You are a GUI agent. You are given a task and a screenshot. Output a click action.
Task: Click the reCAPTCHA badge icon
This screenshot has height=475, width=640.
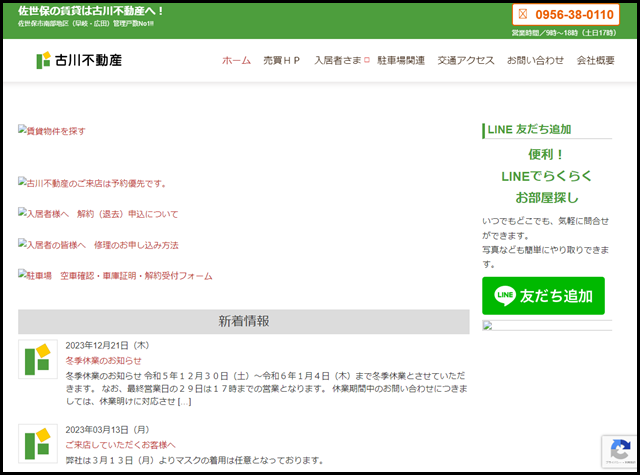620,451
